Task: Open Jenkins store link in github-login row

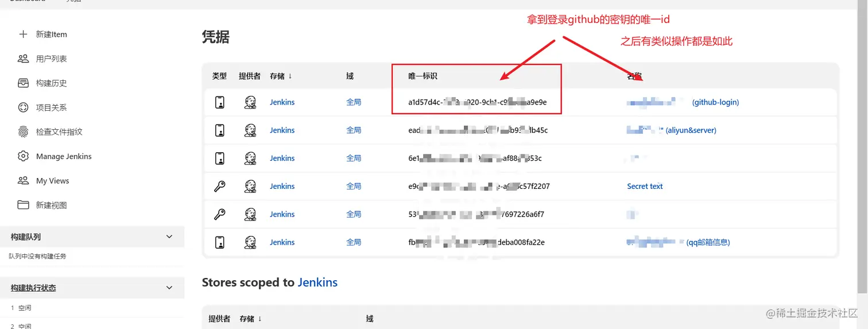Action: (282, 102)
